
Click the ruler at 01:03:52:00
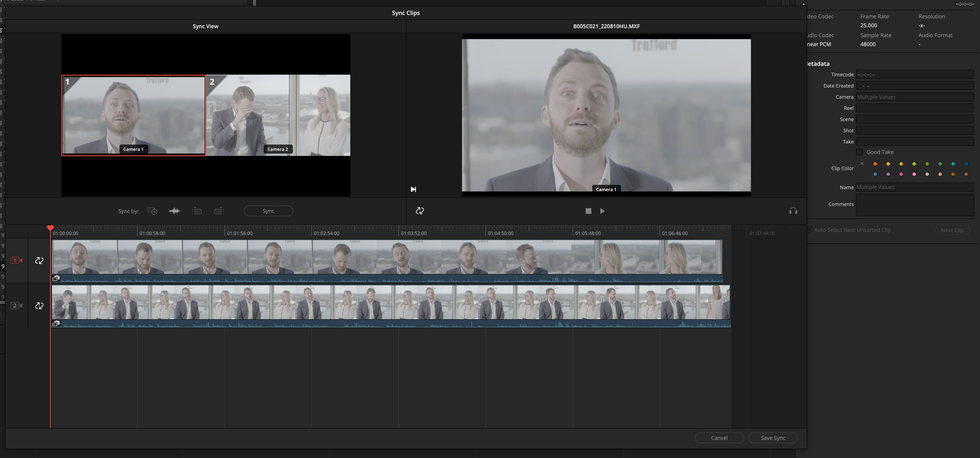413,233
